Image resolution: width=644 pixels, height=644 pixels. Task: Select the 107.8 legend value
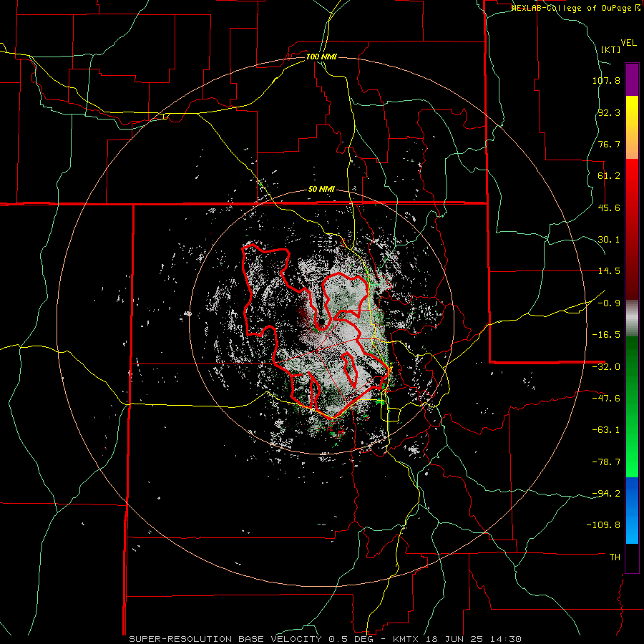click(x=606, y=80)
